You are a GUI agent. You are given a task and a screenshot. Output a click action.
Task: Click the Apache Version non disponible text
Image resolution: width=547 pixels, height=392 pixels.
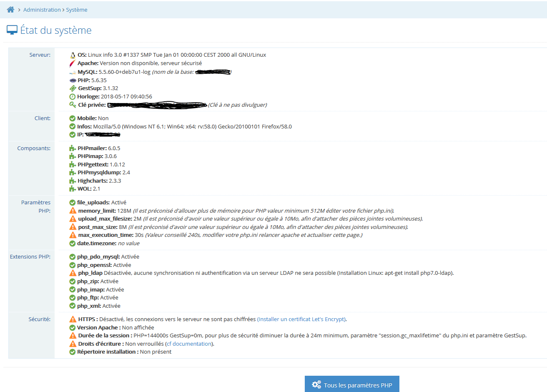point(151,63)
